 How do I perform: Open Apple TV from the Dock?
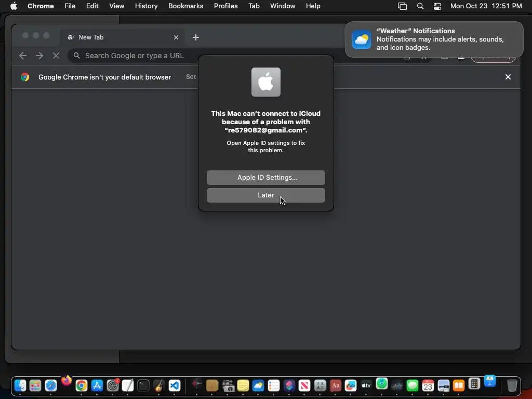point(366,385)
